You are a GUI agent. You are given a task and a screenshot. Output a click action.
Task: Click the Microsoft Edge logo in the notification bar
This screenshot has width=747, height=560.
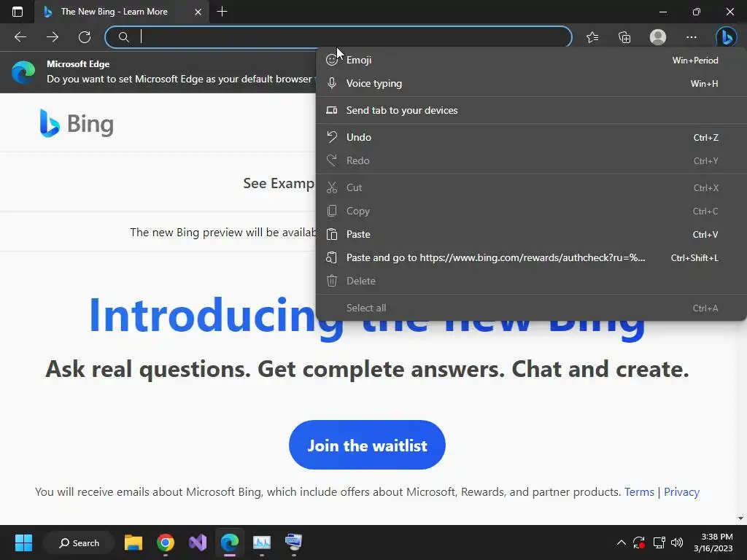click(x=23, y=72)
